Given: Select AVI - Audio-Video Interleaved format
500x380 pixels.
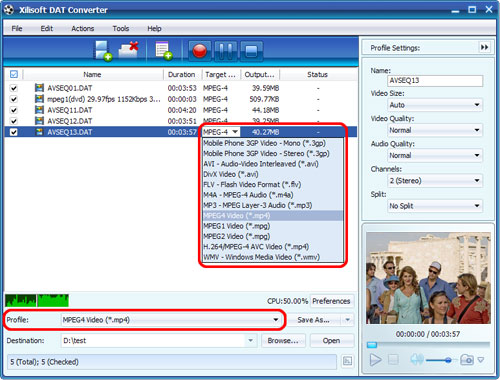Looking at the screenshot, I should pyautogui.click(x=273, y=164).
